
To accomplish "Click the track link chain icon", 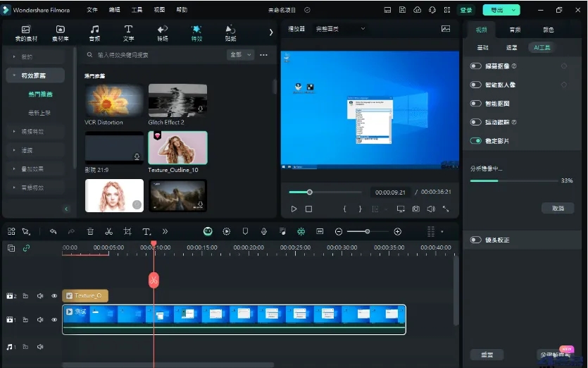I will 26,248.
